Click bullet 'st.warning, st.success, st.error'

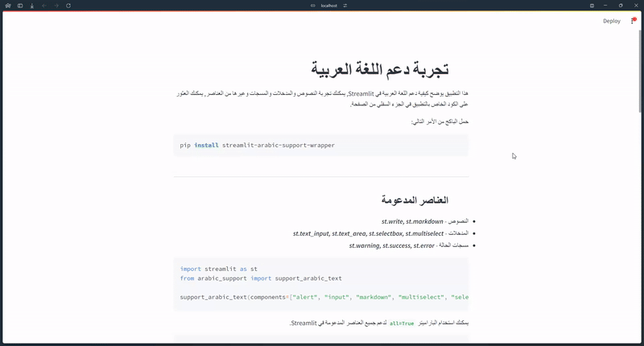409,245
